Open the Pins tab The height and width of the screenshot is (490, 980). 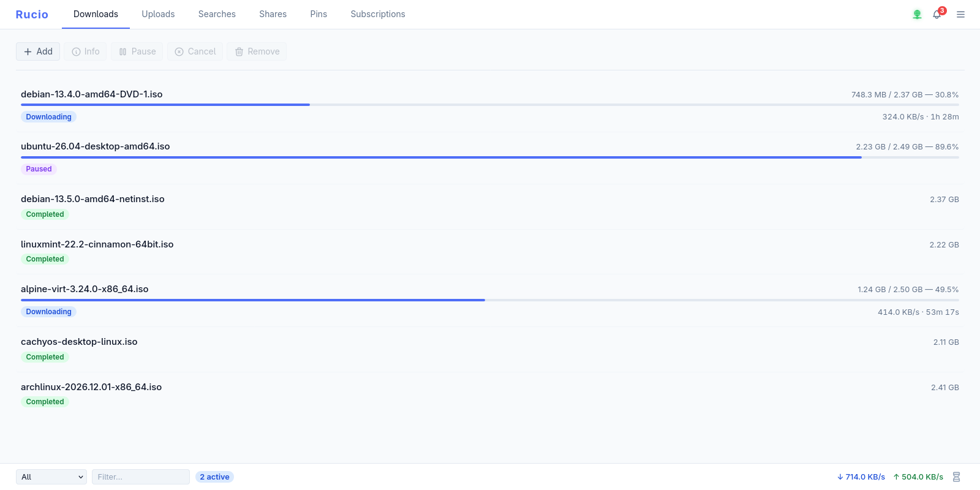pos(318,14)
